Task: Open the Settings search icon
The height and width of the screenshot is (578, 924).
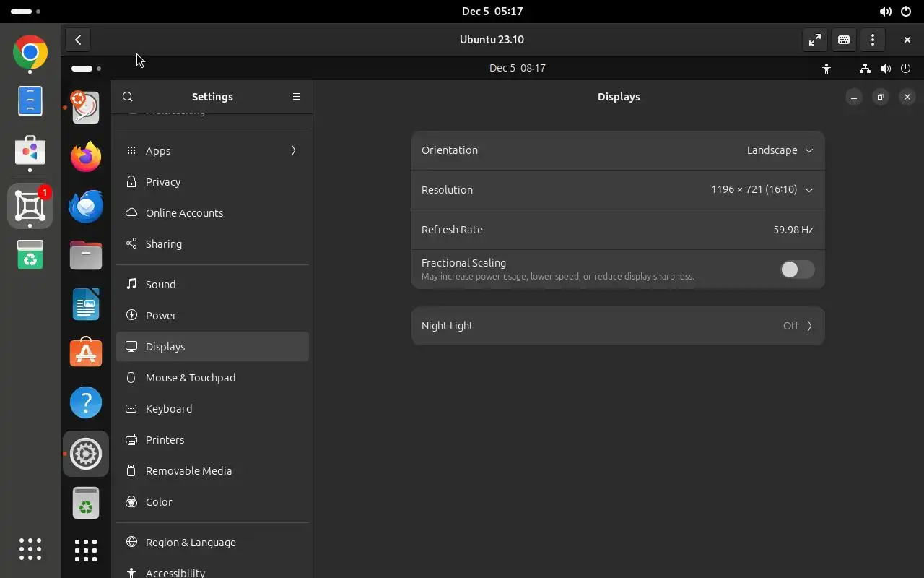Action: tap(128, 97)
